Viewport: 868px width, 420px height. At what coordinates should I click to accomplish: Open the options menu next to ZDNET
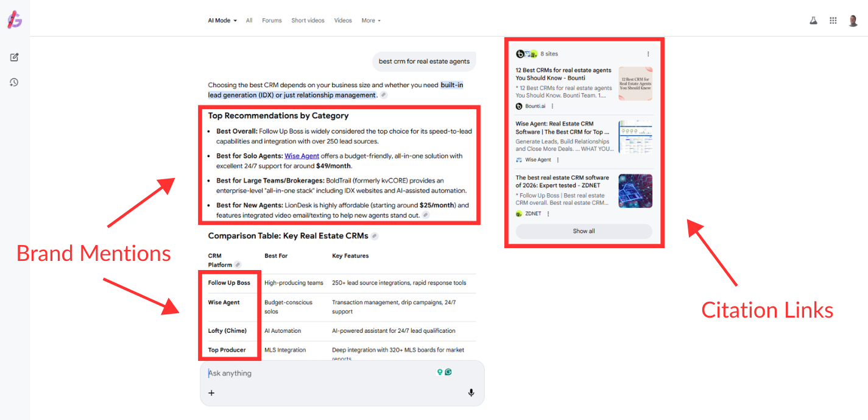[x=548, y=214]
